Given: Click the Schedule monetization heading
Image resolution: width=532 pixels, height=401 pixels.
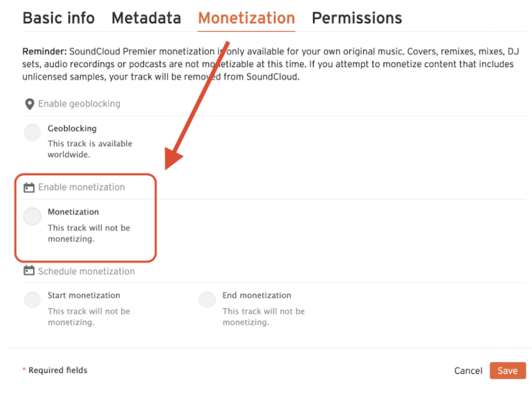Looking at the screenshot, I should (86, 271).
